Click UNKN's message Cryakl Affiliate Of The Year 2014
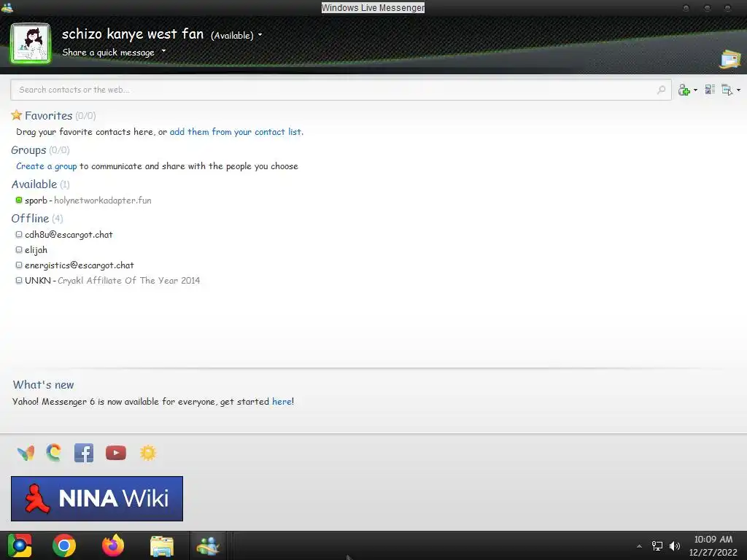Image resolution: width=747 pixels, height=560 pixels. pyautogui.click(x=128, y=281)
